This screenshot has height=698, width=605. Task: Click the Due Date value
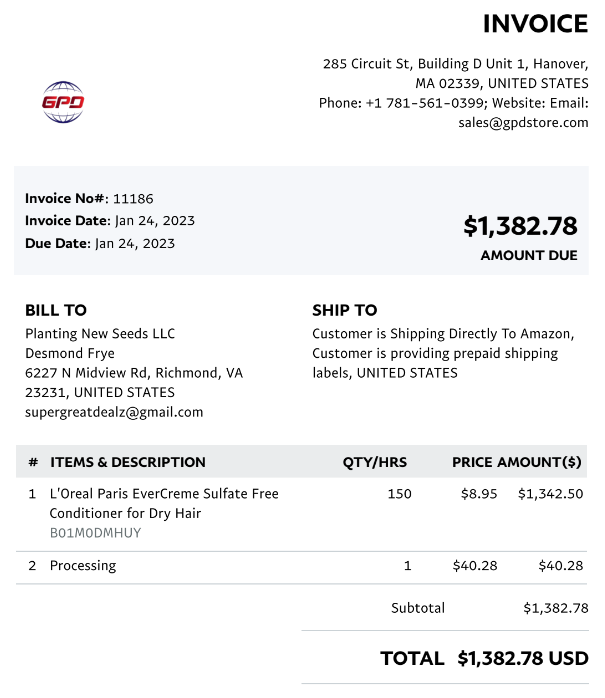[x=135, y=243]
